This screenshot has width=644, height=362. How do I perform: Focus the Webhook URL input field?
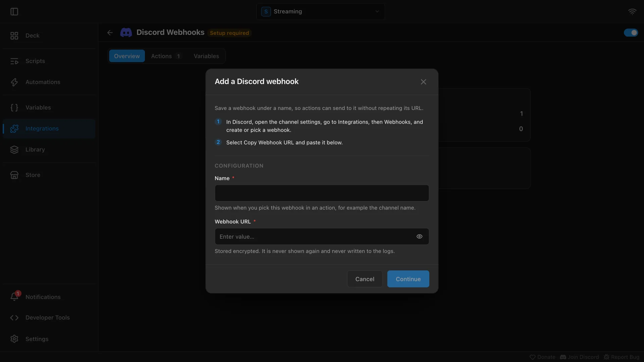[322, 237]
